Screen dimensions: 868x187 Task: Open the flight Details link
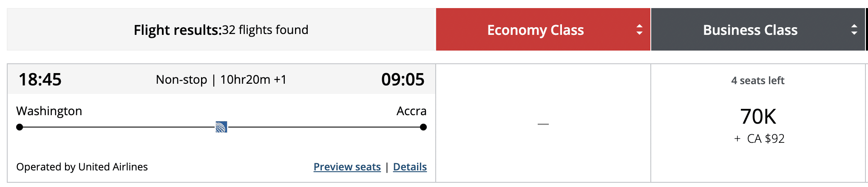410,167
